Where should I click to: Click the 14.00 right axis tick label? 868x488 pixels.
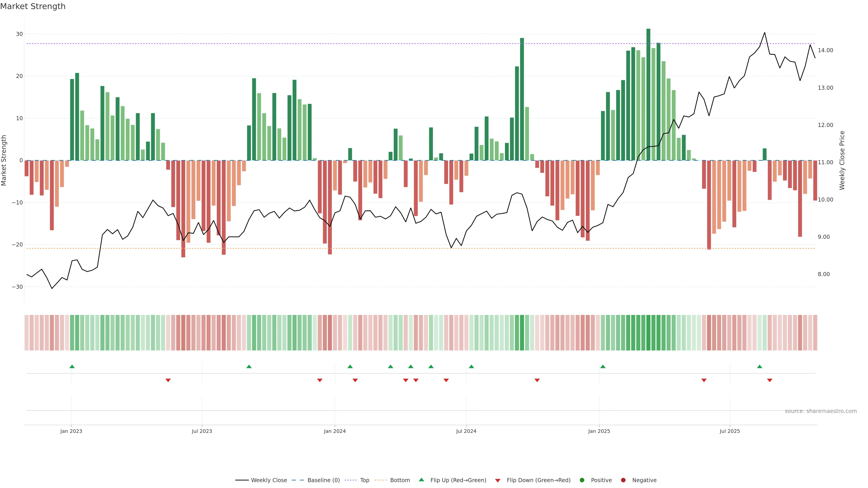click(x=825, y=50)
